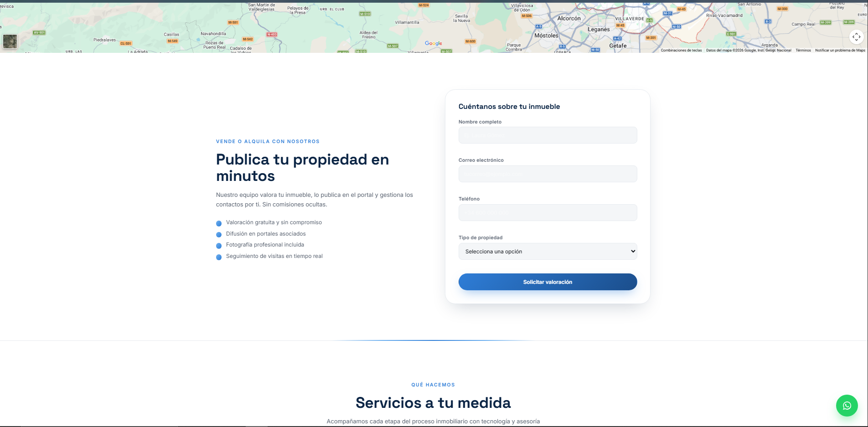
Task: Click Villaverde label on the map
Action: pyautogui.click(x=630, y=19)
